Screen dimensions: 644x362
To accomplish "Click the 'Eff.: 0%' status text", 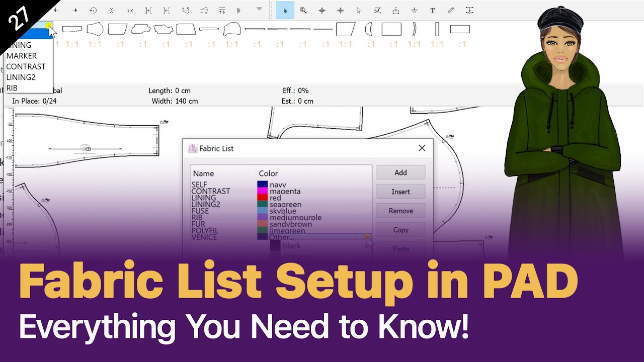I will click(295, 90).
